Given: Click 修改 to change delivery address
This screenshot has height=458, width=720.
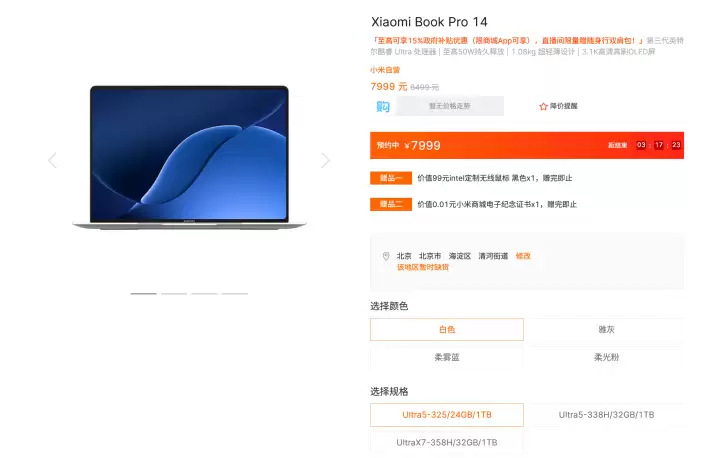Looking at the screenshot, I should [x=523, y=256].
